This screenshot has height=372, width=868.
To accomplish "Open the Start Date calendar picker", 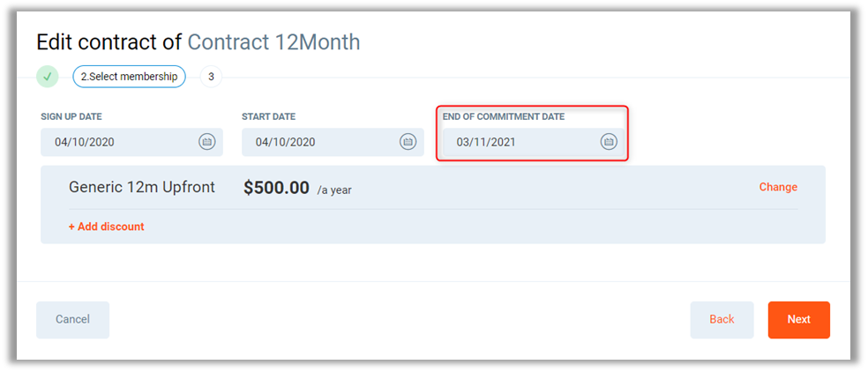I will (x=408, y=142).
